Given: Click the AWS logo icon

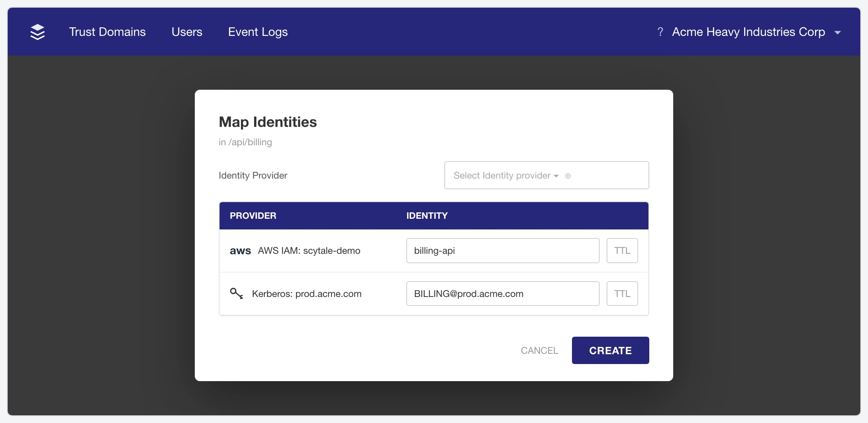Looking at the screenshot, I should pyautogui.click(x=240, y=251).
